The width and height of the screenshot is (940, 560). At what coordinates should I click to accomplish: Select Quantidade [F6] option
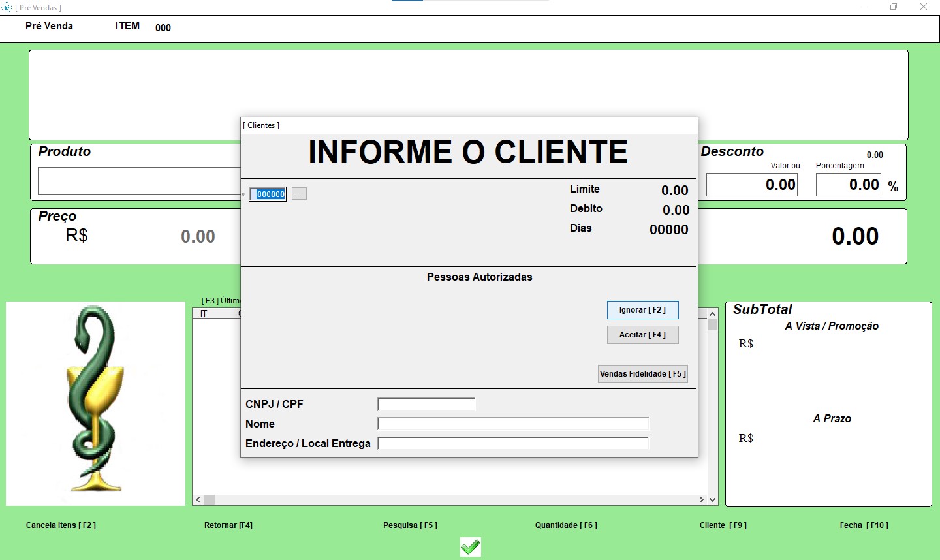tap(566, 525)
